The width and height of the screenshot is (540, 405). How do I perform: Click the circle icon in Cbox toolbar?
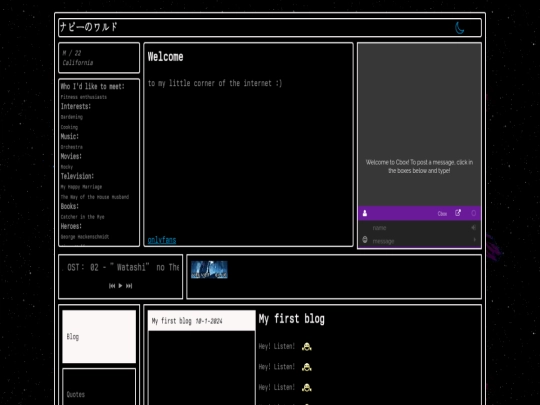click(474, 213)
